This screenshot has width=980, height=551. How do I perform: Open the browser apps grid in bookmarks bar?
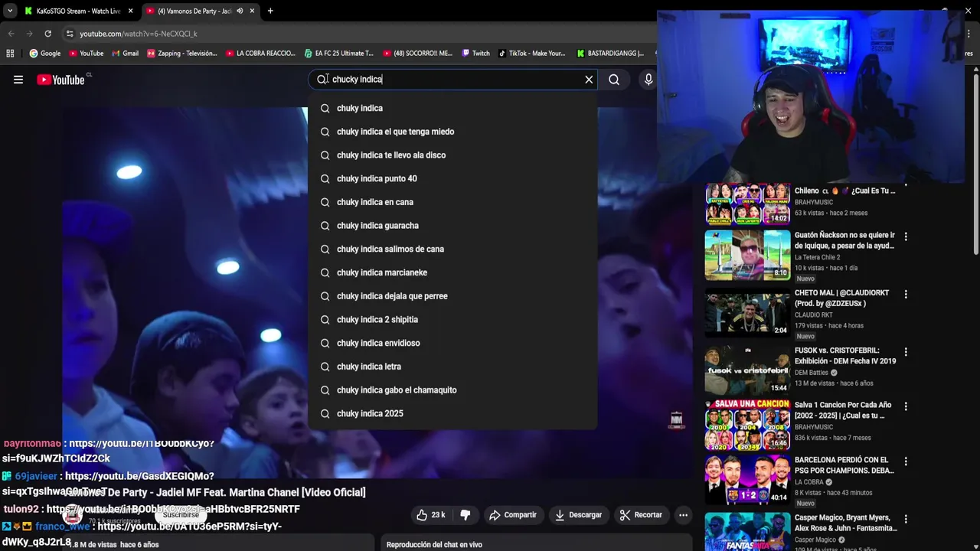click(10, 53)
